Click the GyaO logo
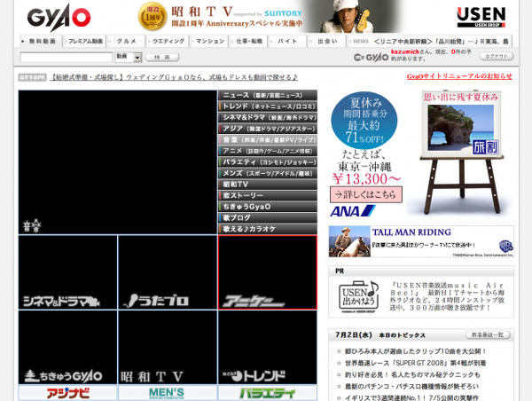The width and height of the screenshot is (532, 401). [x=59, y=17]
